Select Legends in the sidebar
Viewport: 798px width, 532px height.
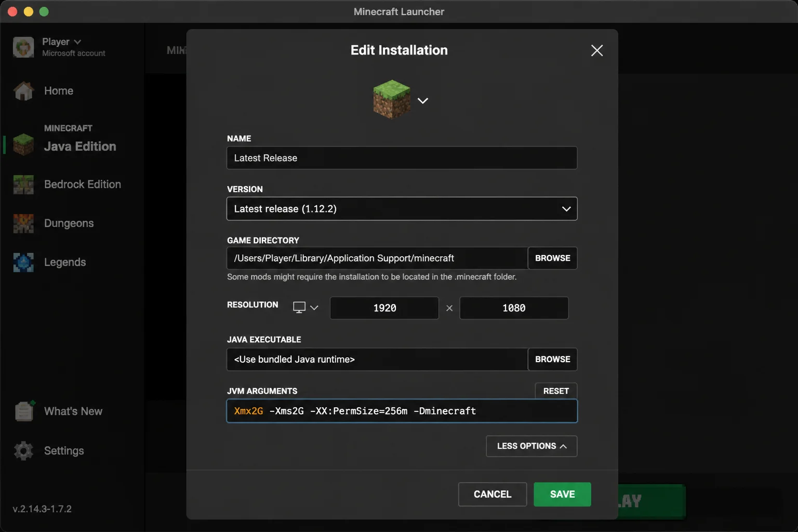(x=65, y=262)
